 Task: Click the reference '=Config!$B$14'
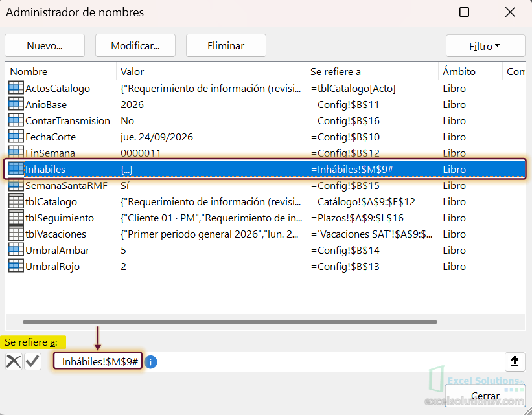345,251
